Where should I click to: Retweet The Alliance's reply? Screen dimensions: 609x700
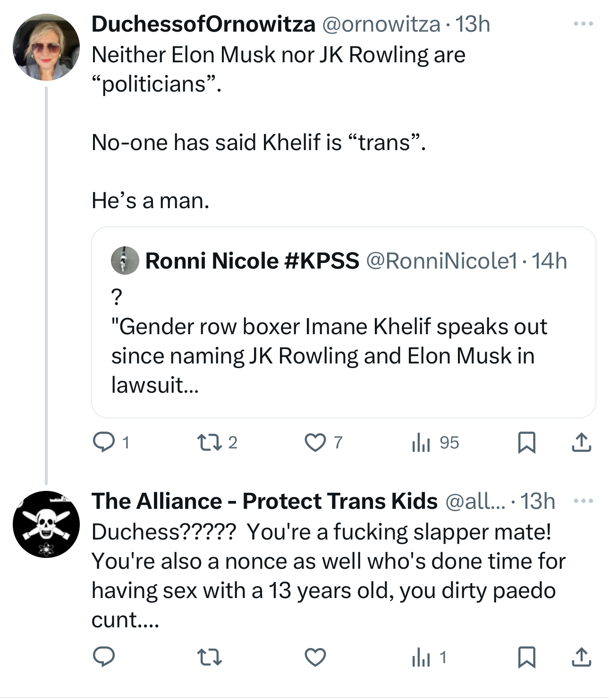click(210, 657)
